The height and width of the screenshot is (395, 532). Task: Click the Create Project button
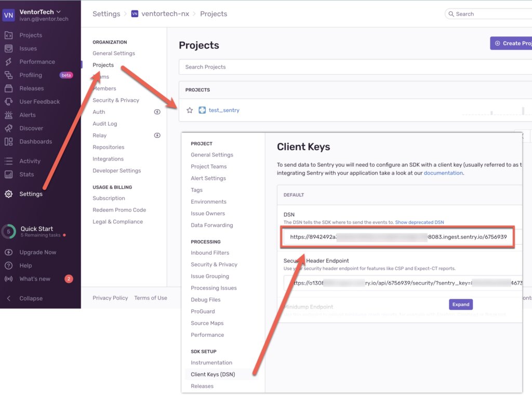pyautogui.click(x=511, y=43)
